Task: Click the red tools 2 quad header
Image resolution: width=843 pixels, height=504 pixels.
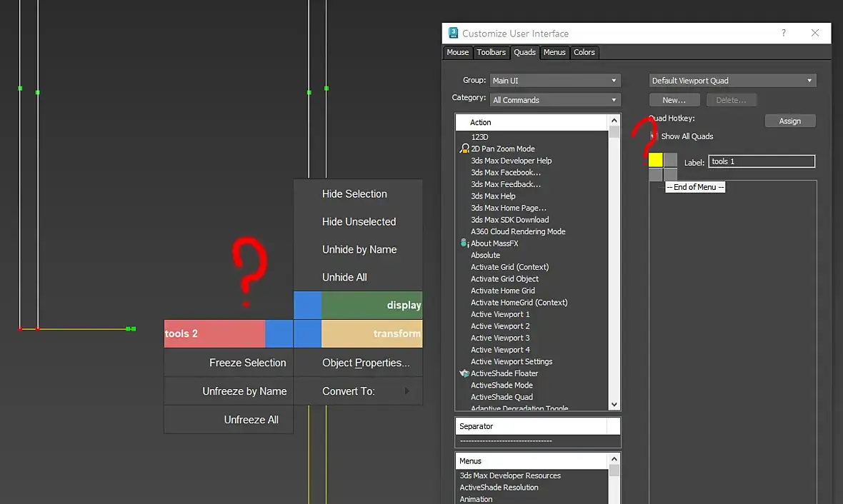Action: tap(214, 333)
